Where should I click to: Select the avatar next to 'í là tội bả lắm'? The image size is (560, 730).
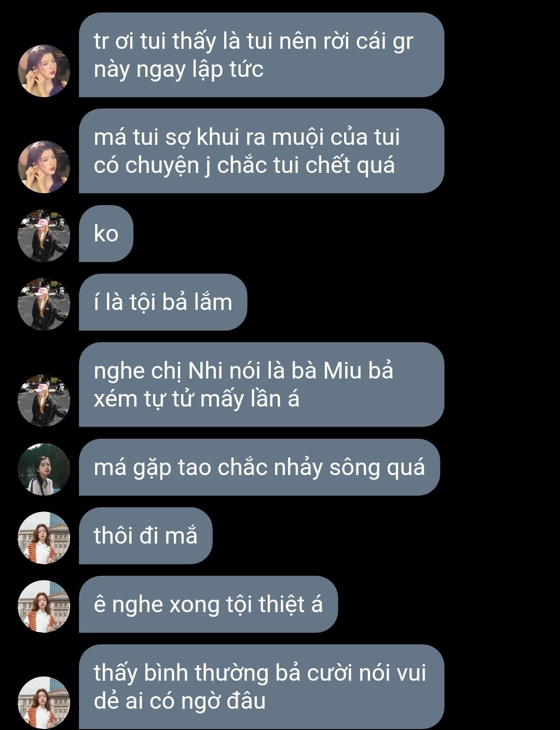tap(44, 304)
